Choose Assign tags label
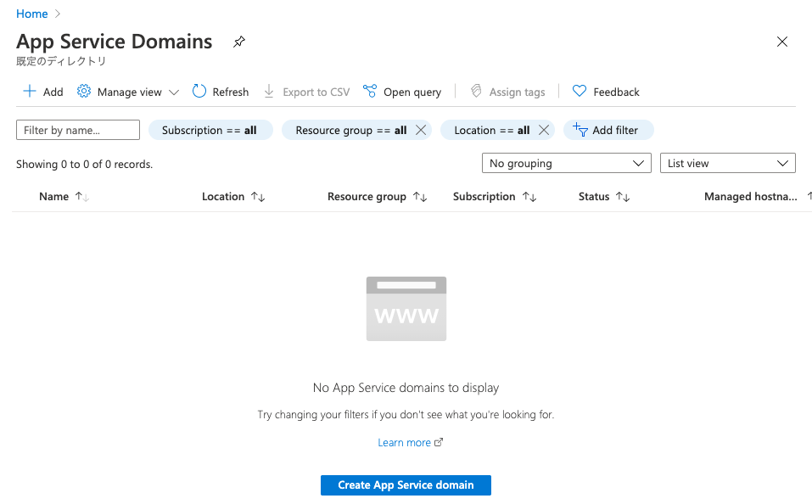The image size is (812, 504). [517, 92]
